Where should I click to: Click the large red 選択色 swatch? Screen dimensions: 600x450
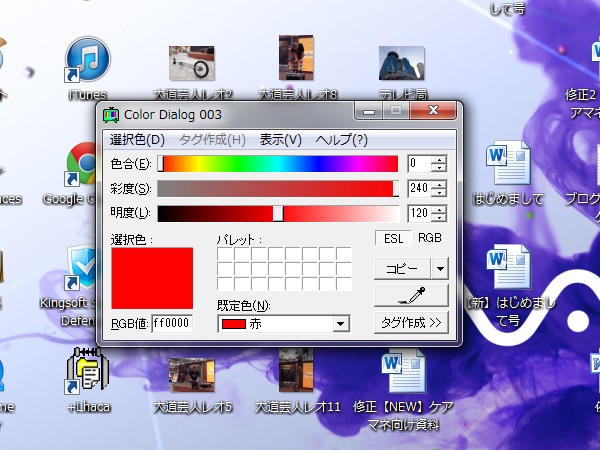(152, 278)
